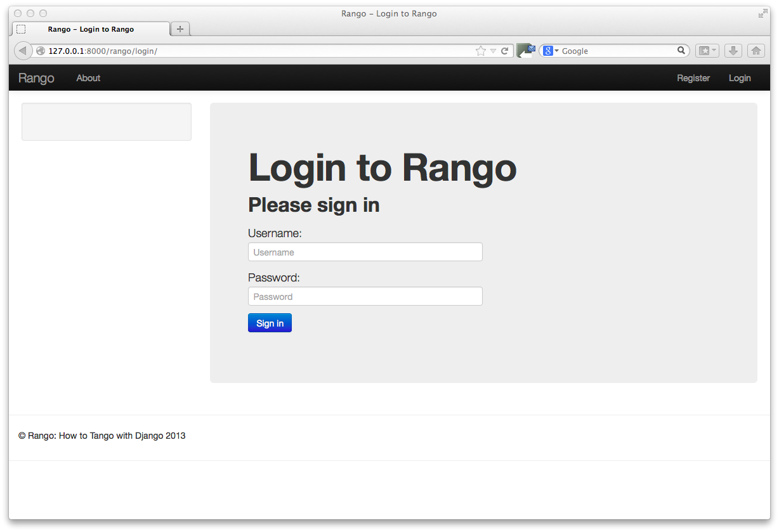779x532 pixels.
Task: Click the 'Login to Rango' heading
Action: tap(382, 167)
